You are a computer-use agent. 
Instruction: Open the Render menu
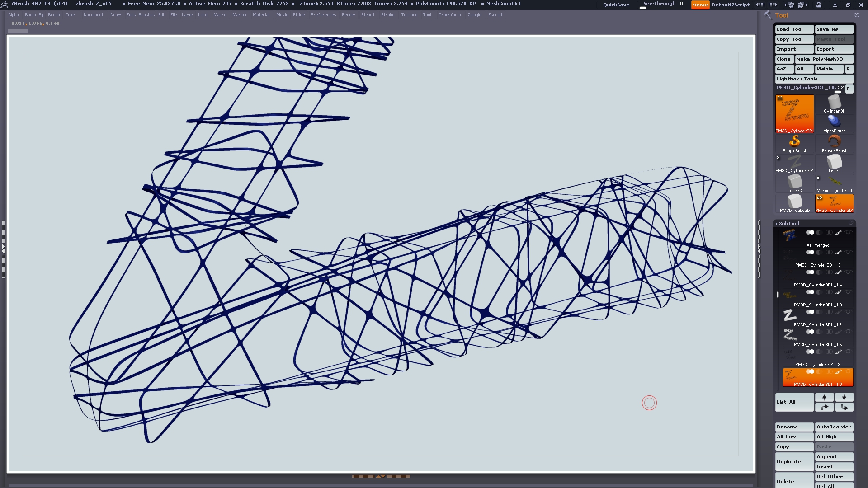[x=348, y=15]
